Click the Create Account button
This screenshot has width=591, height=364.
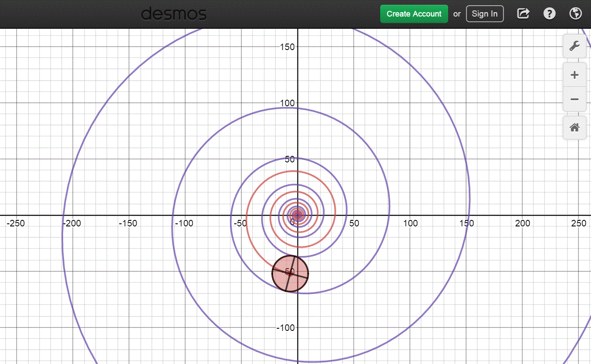coord(414,14)
